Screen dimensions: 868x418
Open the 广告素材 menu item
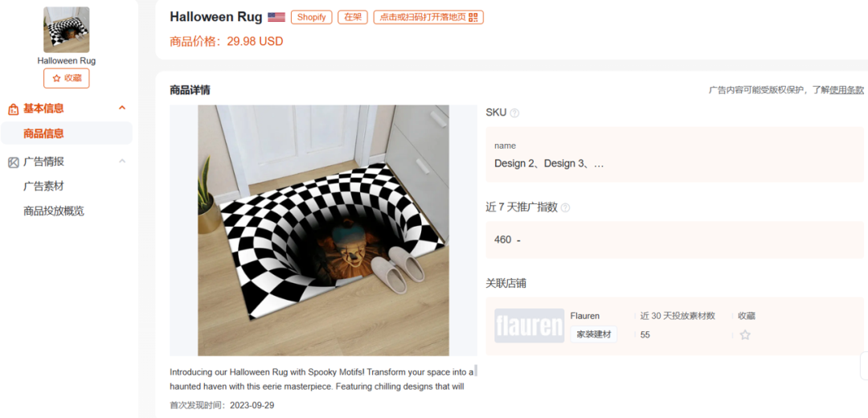pos(43,186)
